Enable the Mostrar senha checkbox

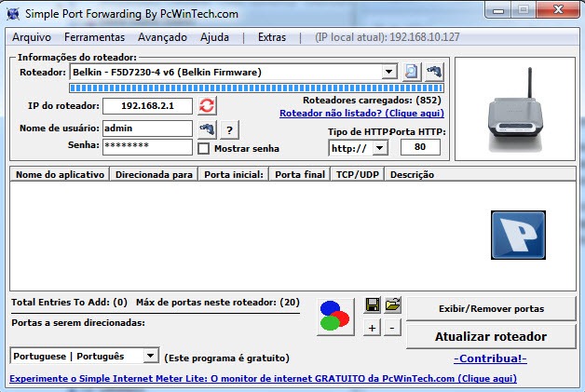point(203,148)
